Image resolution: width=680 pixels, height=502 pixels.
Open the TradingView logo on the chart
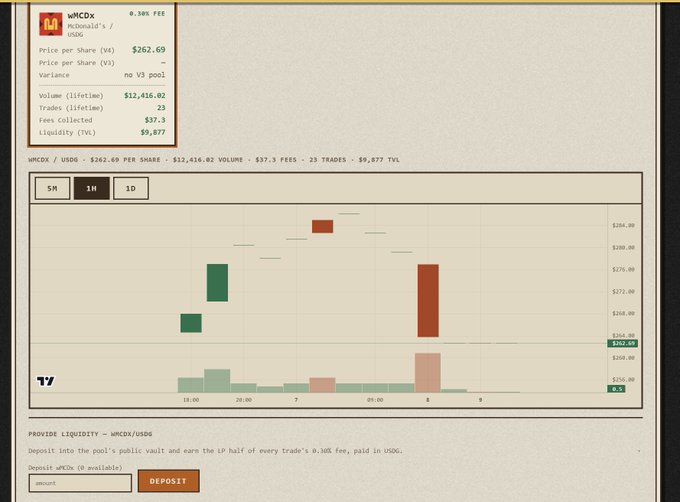46,381
